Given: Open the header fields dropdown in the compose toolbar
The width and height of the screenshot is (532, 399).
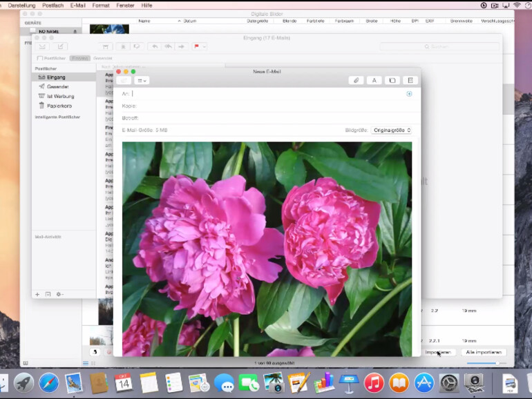Looking at the screenshot, I should pyautogui.click(x=142, y=81).
